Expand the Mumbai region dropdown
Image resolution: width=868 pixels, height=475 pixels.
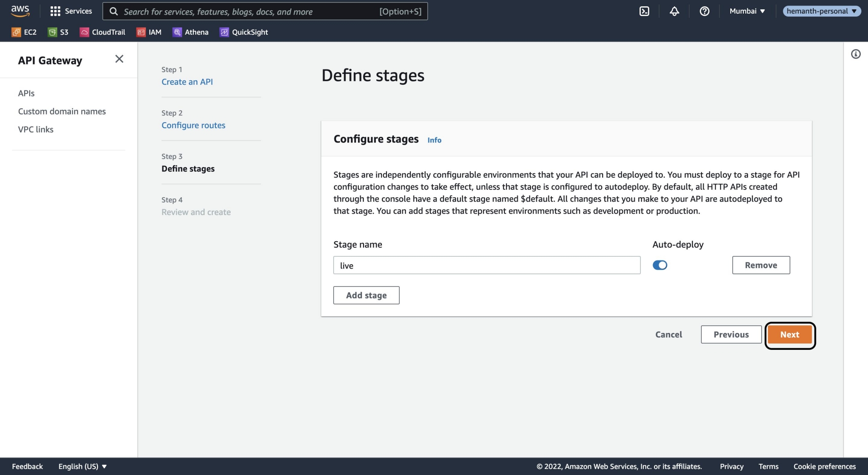coord(747,11)
